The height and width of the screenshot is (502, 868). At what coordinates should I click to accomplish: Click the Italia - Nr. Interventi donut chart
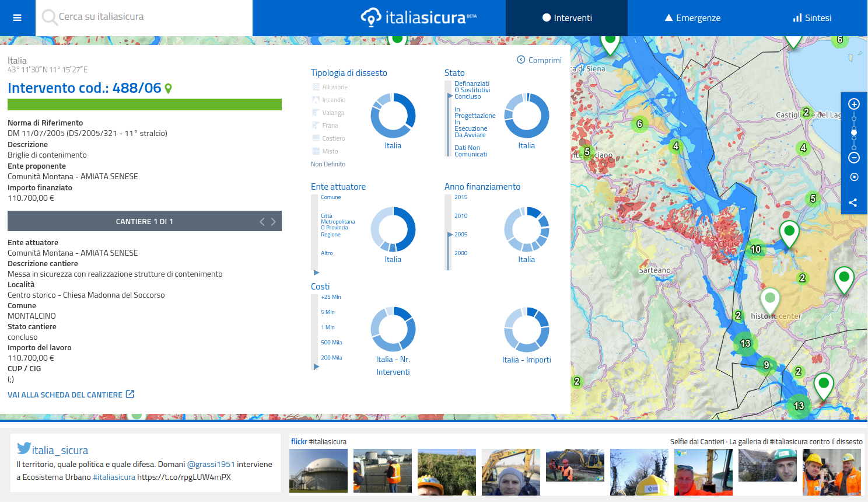(393, 329)
